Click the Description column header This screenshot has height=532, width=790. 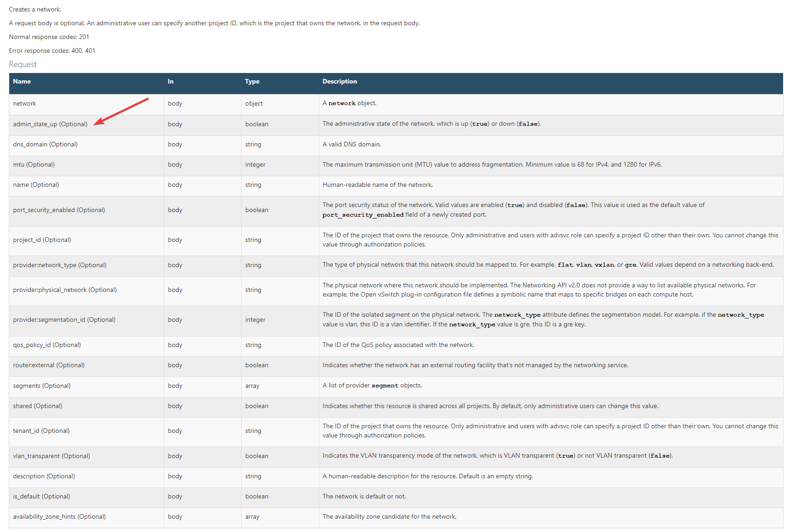pos(339,82)
